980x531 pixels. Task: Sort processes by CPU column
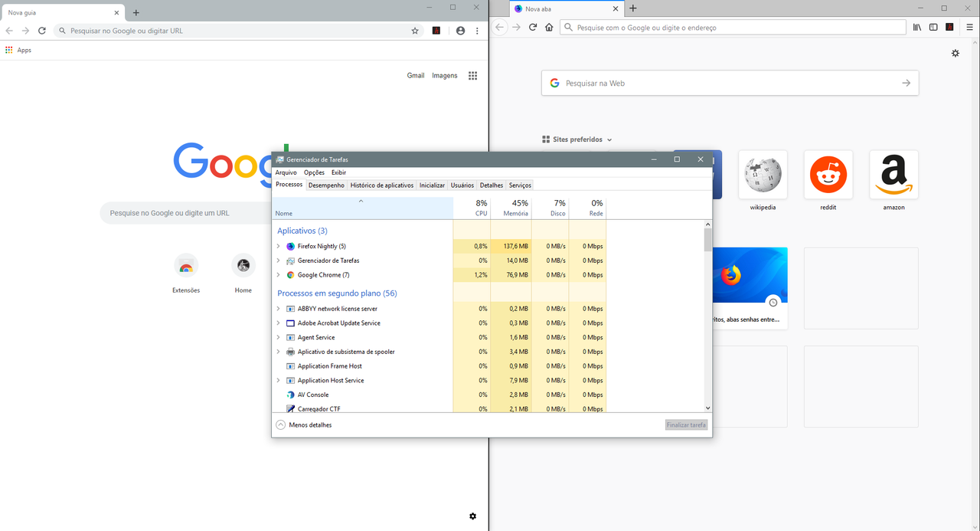pos(472,208)
